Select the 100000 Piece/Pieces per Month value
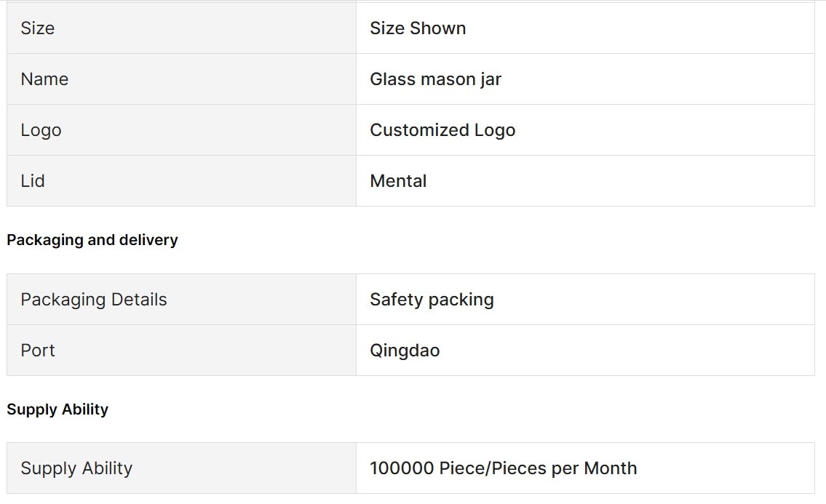Screen dimensions: 826x504 pyautogui.click(x=503, y=468)
